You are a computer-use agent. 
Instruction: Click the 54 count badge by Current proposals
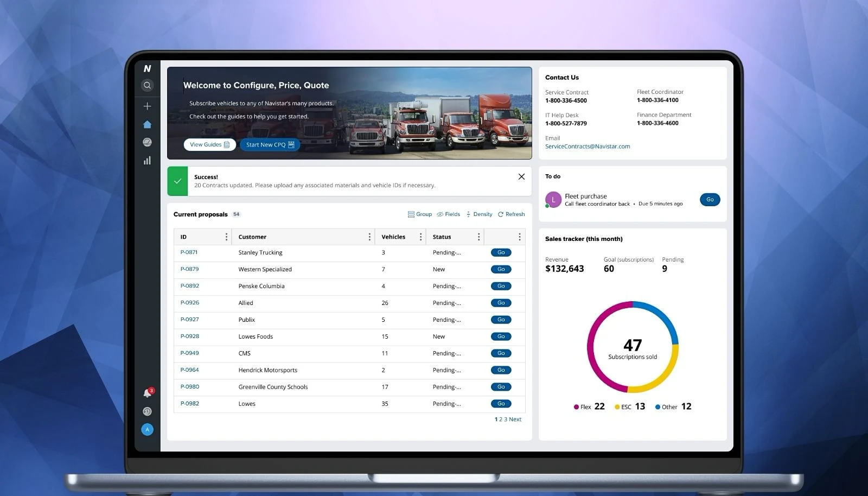[236, 214]
